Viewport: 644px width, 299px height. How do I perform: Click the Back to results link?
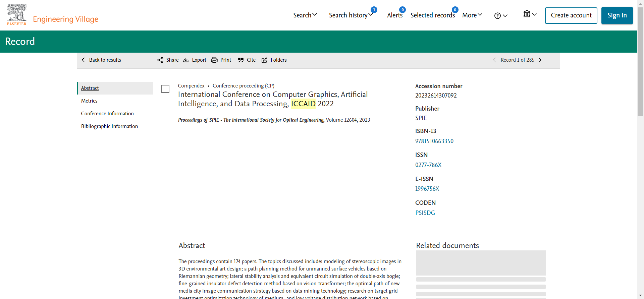tap(105, 60)
